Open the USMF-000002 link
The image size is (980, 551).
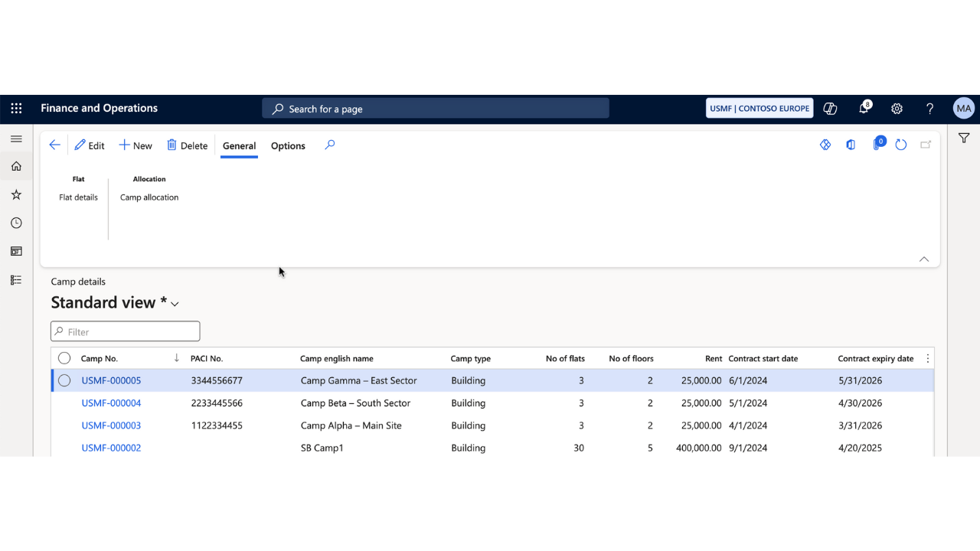(x=111, y=448)
